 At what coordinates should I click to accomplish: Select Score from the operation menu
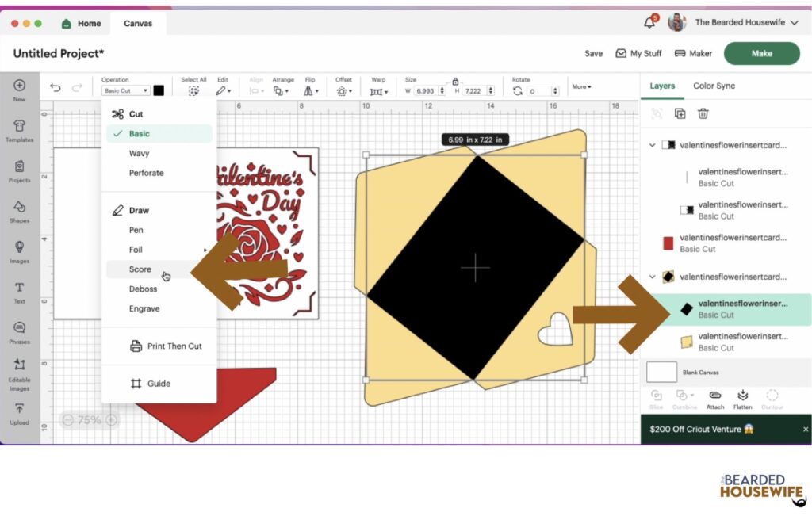(140, 269)
